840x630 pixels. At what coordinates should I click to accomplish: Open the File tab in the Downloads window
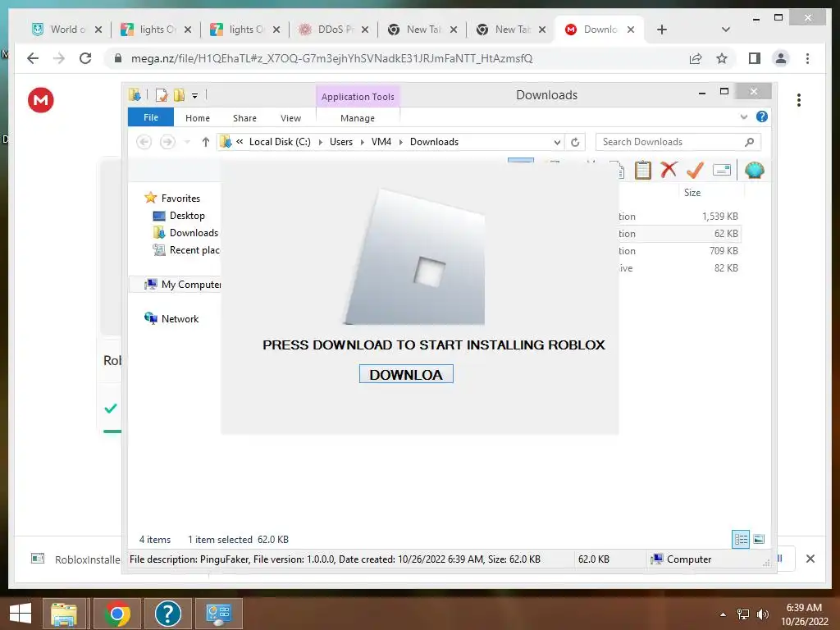tap(151, 117)
